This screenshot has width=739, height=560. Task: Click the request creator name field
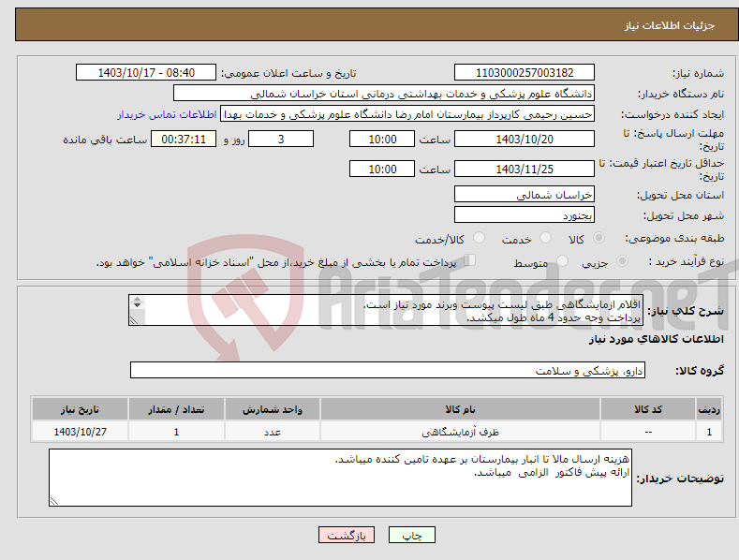pyautogui.click(x=407, y=114)
